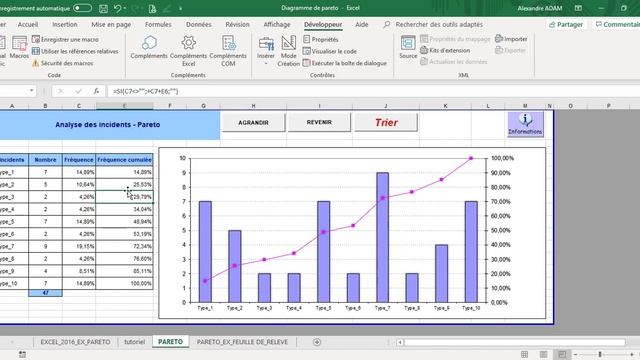This screenshot has height=360, width=640.
Task: Click Exécuter la boîte de dialogue
Action: click(x=345, y=63)
